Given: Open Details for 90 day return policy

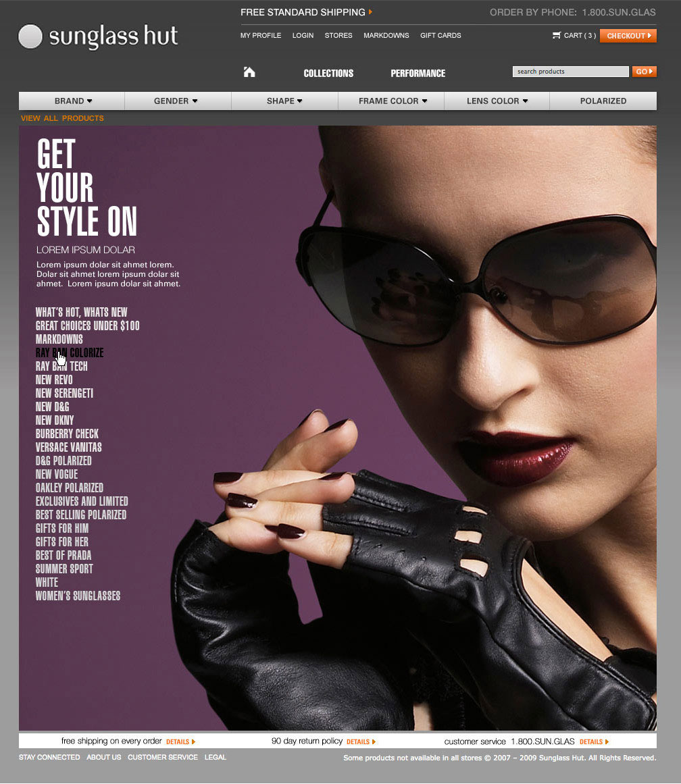Looking at the screenshot, I should pos(360,741).
